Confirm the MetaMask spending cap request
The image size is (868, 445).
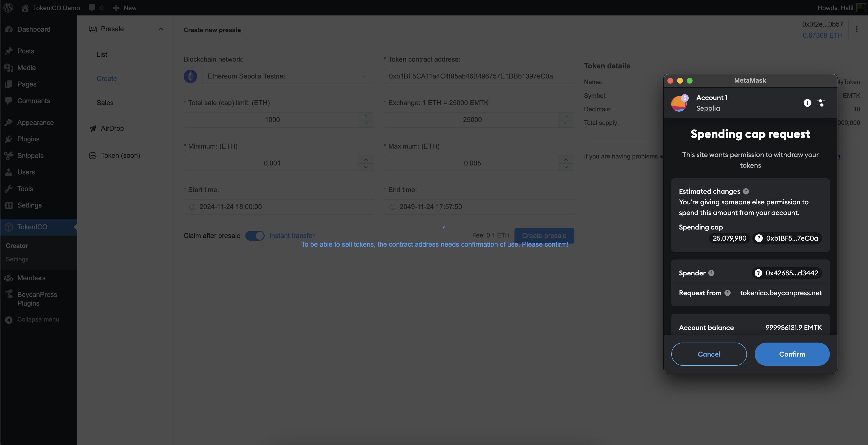(x=792, y=354)
